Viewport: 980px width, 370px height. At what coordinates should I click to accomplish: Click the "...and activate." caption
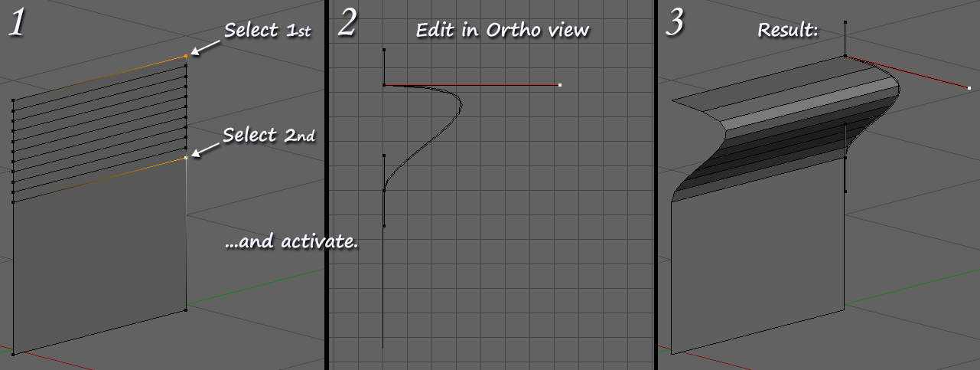[x=291, y=243]
